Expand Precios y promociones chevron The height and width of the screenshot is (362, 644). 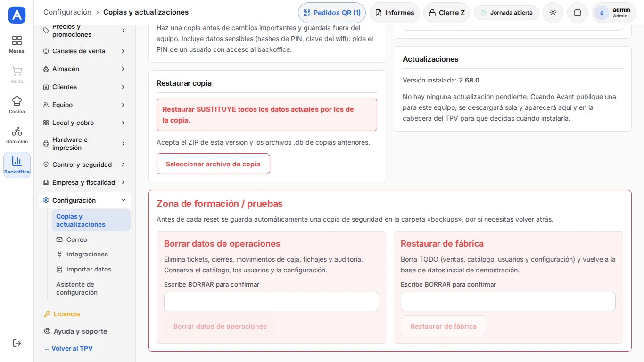click(x=123, y=30)
